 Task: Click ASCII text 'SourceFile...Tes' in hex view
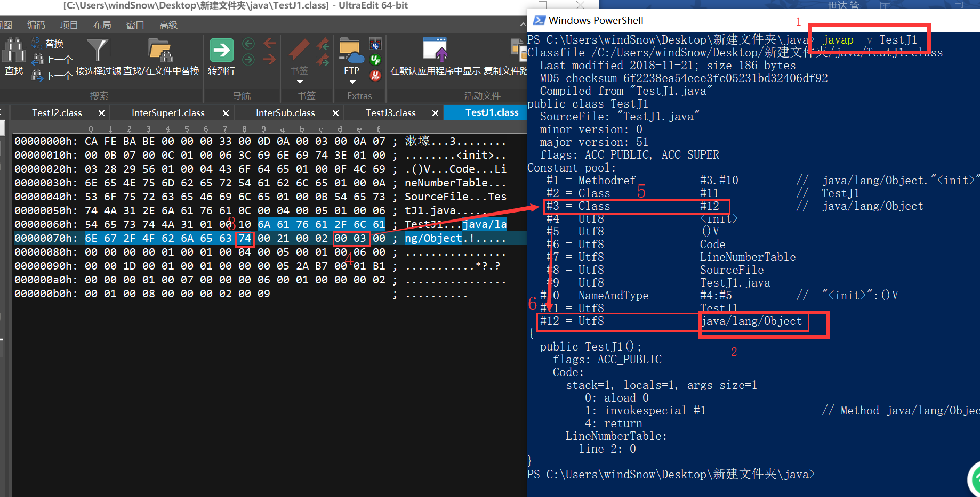pos(455,197)
